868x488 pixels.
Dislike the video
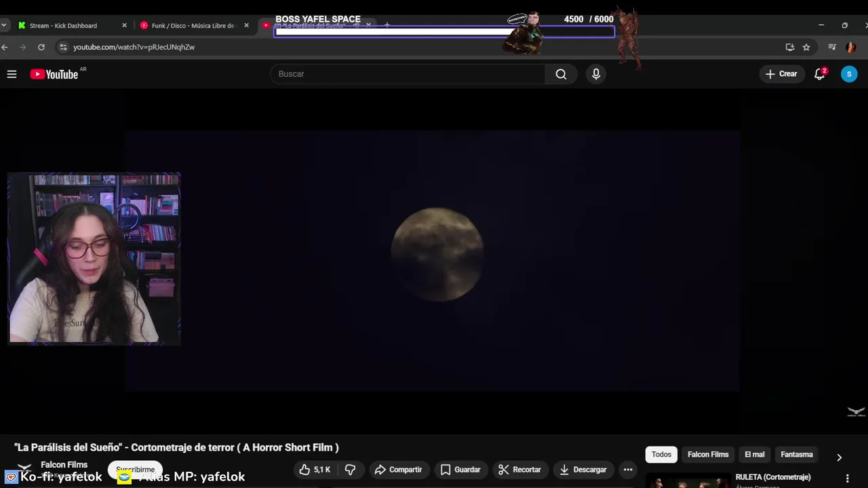350,469
